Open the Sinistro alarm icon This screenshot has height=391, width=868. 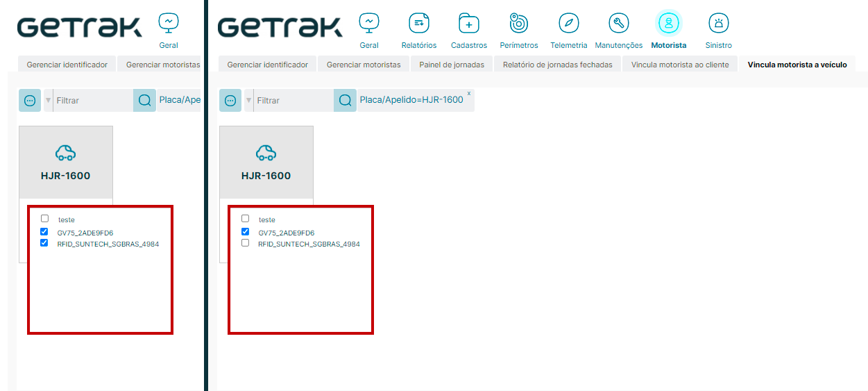click(x=718, y=24)
